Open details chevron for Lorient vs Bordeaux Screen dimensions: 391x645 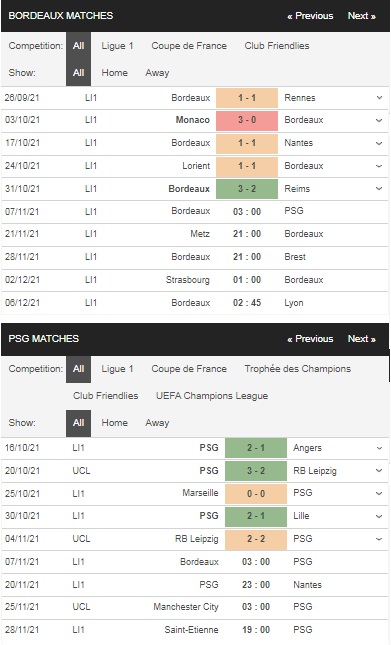click(379, 166)
